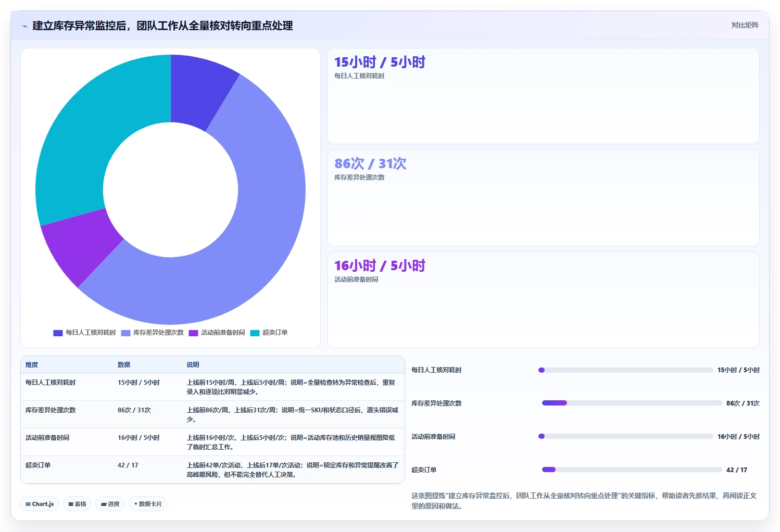This screenshot has width=780, height=532.
Task: Toggle the 每日人工核对耗时 legend swatch
Action: click(58, 333)
